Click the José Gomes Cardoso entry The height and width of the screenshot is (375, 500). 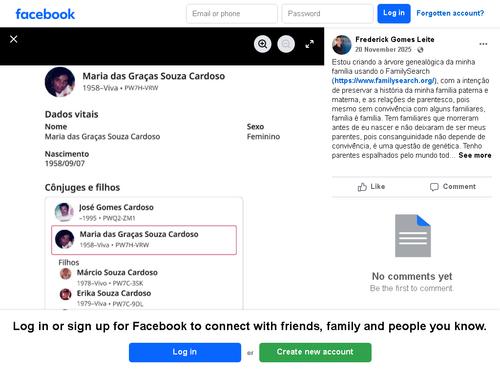point(144,212)
